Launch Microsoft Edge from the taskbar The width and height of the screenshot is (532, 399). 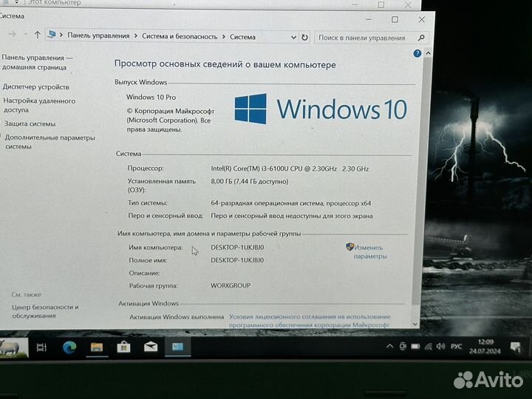tap(69, 347)
